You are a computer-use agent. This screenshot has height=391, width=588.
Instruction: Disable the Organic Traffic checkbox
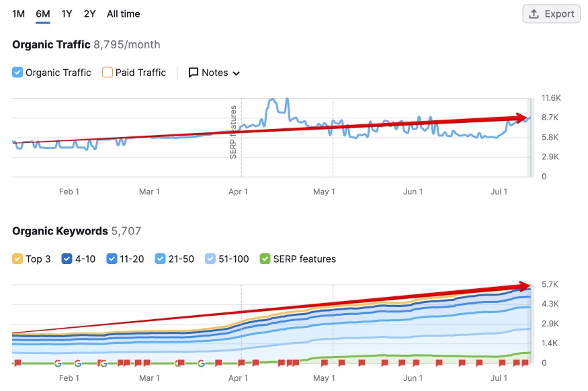16,73
